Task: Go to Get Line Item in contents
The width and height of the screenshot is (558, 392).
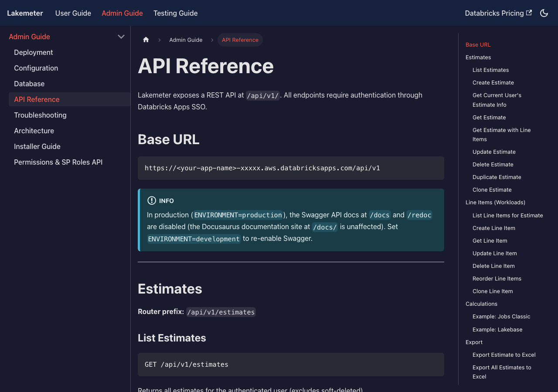Action: pyautogui.click(x=490, y=240)
